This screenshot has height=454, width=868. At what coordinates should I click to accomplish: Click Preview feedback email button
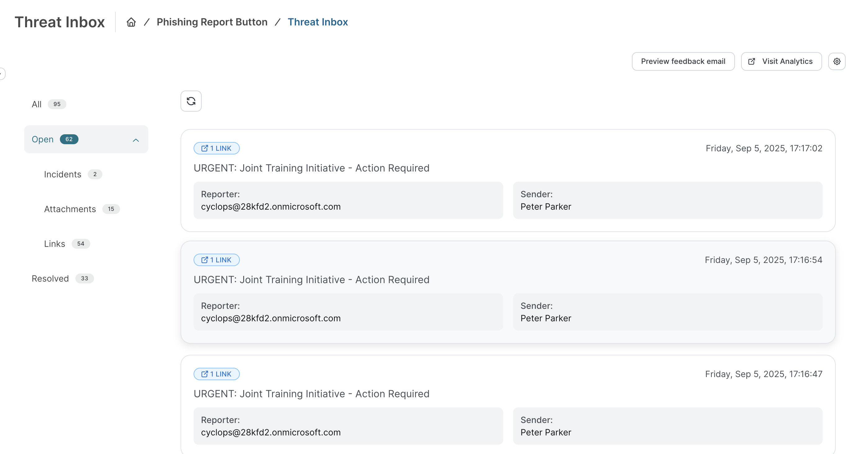683,61
